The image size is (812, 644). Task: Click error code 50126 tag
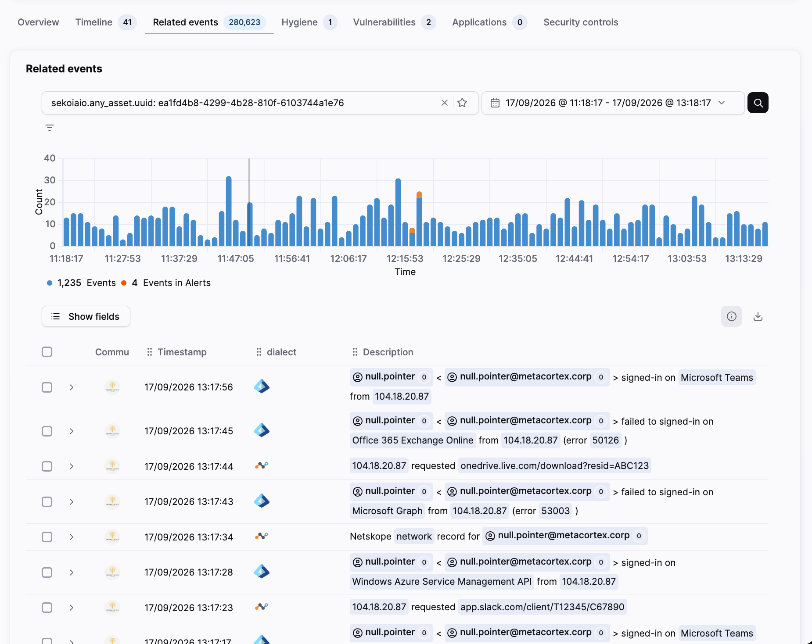[x=605, y=440]
